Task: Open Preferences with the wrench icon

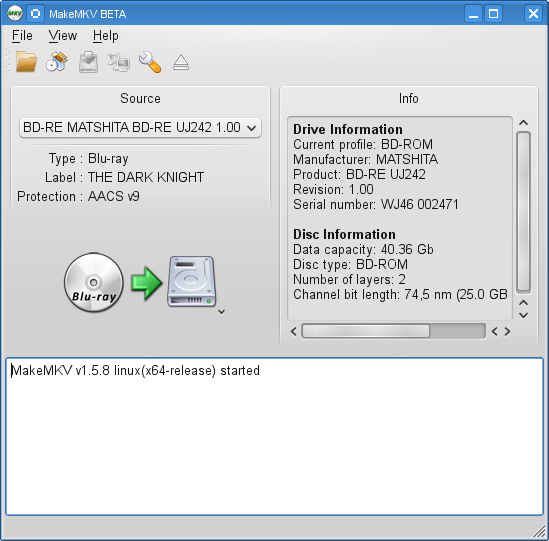Action: [x=150, y=62]
